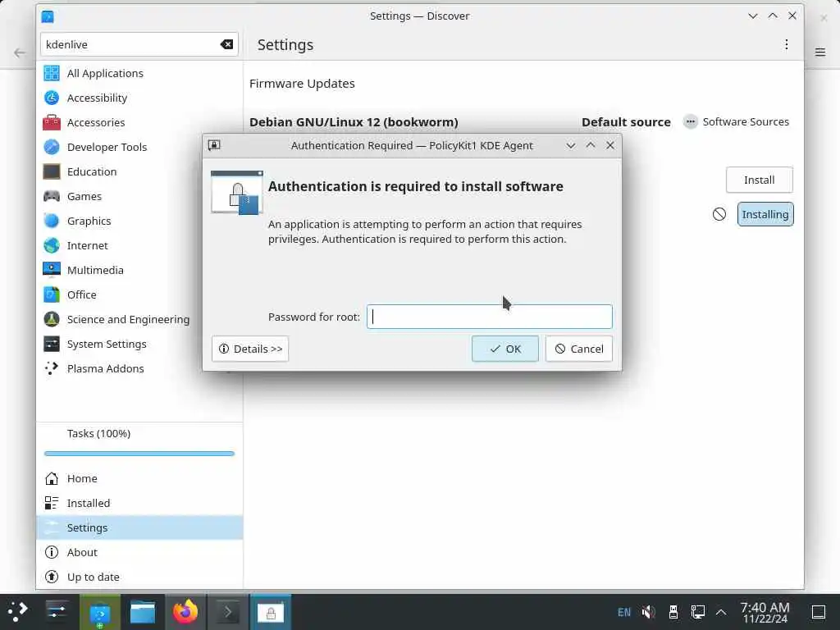Open the file manager from taskbar
Screen dimensions: 840x630
[x=143, y=612]
